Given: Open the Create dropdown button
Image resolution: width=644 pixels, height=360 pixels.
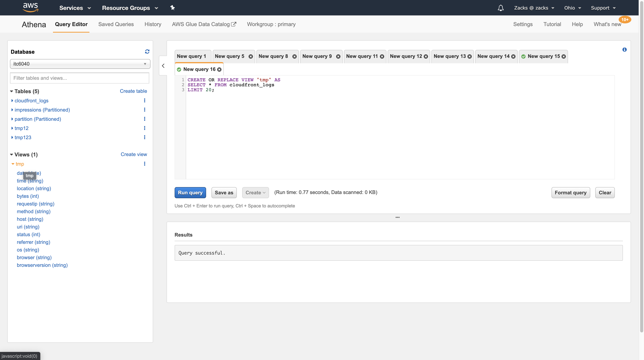Looking at the screenshot, I should 255,192.
